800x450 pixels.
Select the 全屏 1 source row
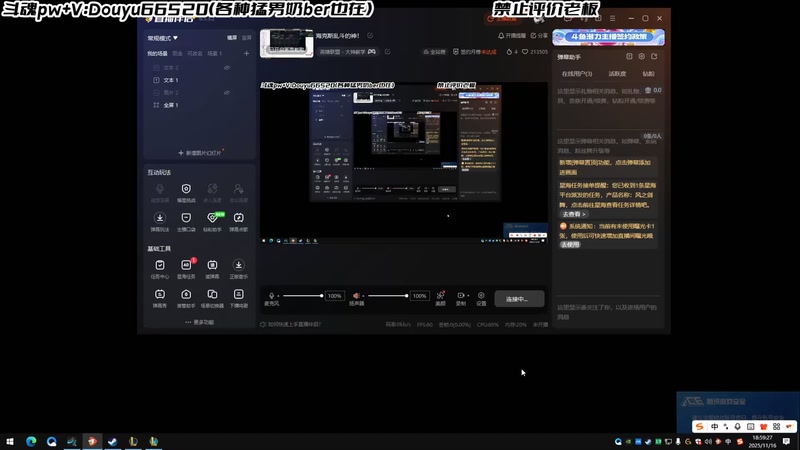pos(199,105)
